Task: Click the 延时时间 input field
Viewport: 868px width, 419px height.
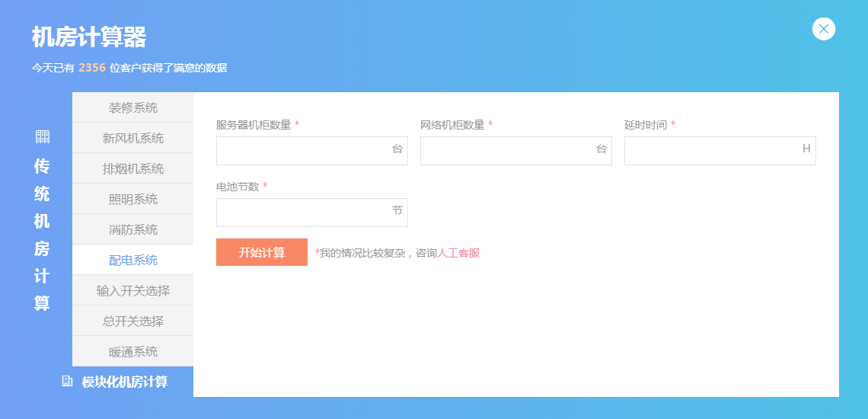Action: tap(720, 151)
